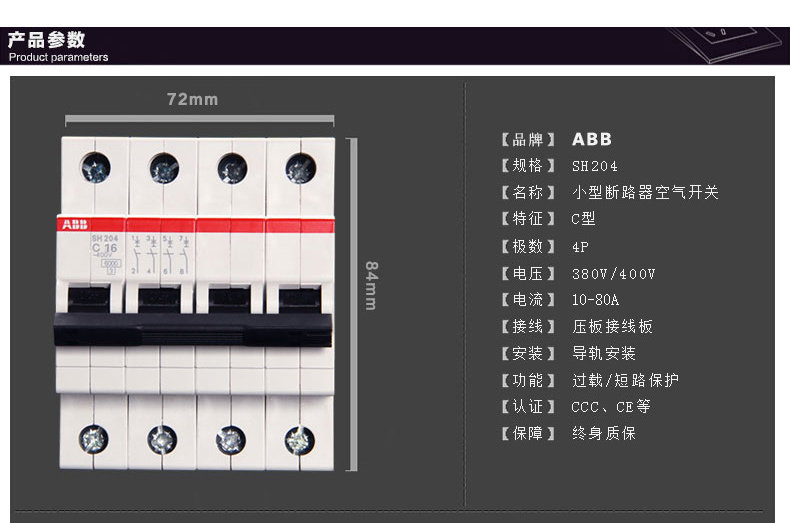Click the '【认证】' label
Image resolution: width=790 pixels, height=523 pixels.
(x=528, y=406)
